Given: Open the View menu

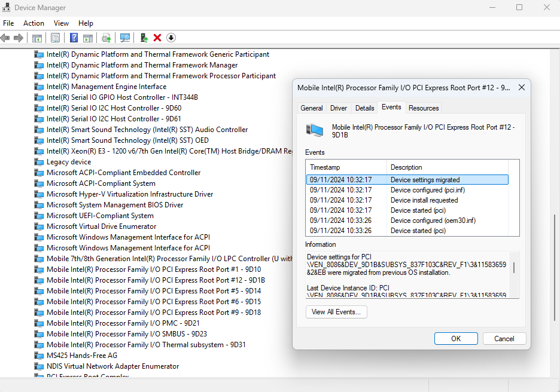Looking at the screenshot, I should (x=61, y=23).
